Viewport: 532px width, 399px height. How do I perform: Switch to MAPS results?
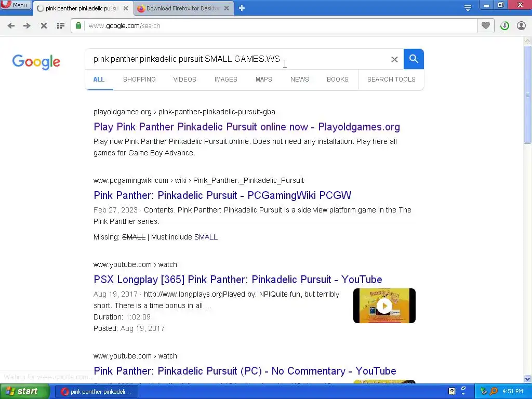point(264,79)
